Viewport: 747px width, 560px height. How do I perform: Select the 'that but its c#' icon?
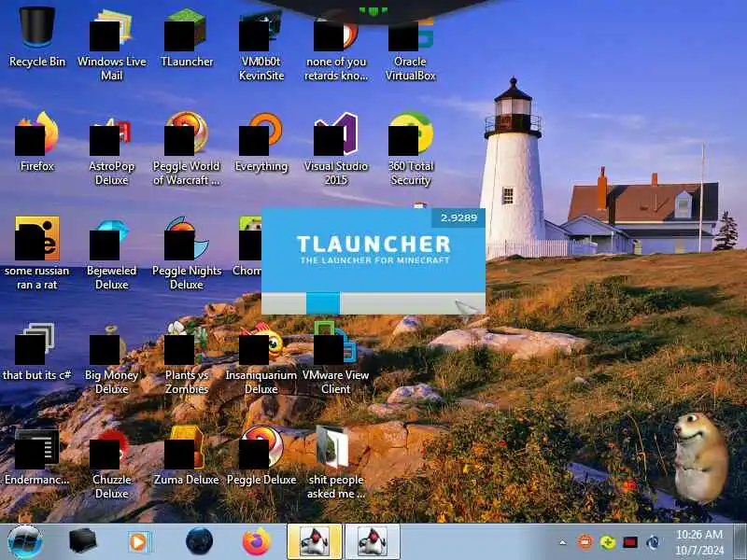click(37, 352)
